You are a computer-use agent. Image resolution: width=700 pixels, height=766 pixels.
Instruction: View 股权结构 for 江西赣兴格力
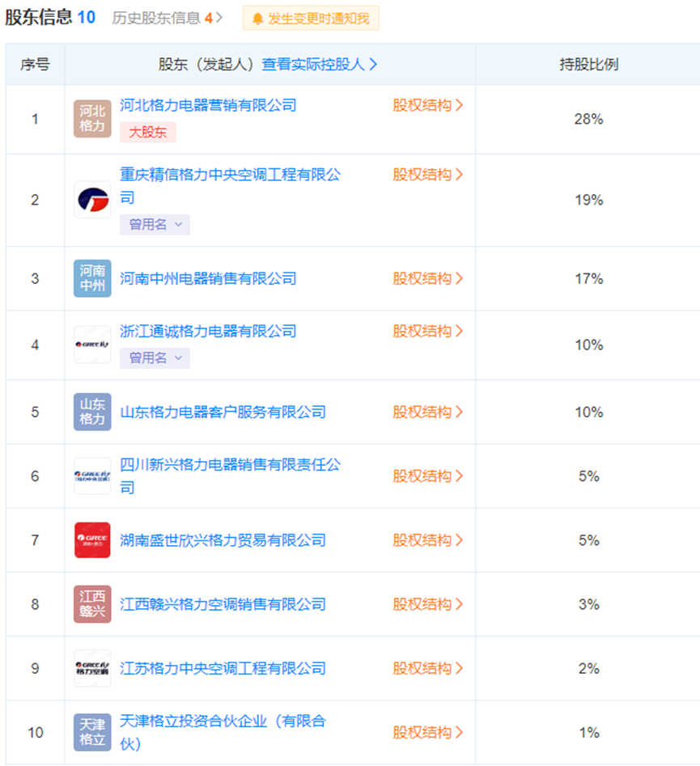[x=428, y=603]
